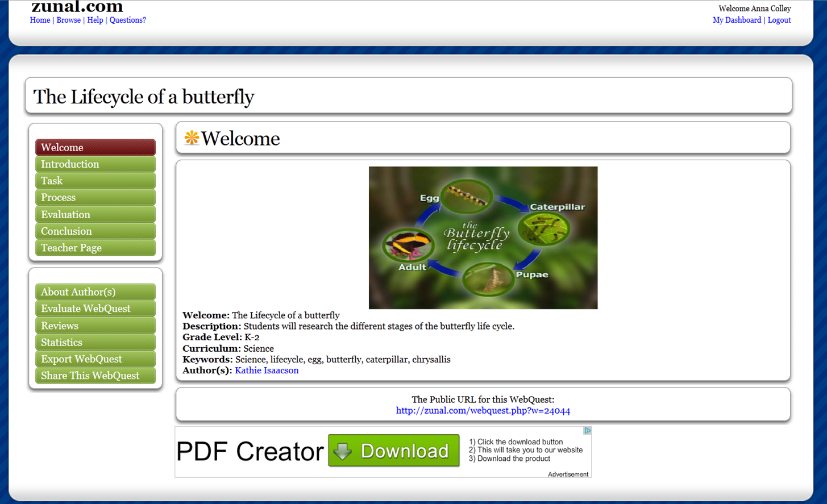827x504 pixels.
Task: Click the AdChoices triangle icon on the advertisement
Action: pos(588,431)
